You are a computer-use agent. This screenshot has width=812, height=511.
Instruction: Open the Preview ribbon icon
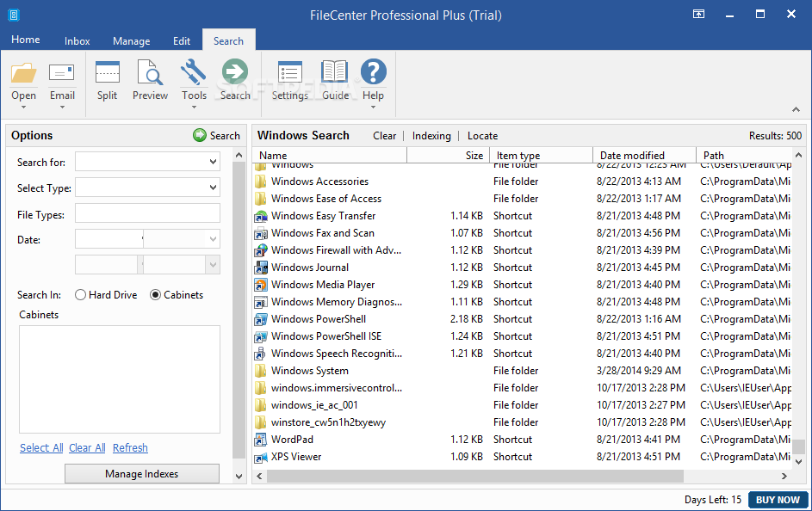150,72
